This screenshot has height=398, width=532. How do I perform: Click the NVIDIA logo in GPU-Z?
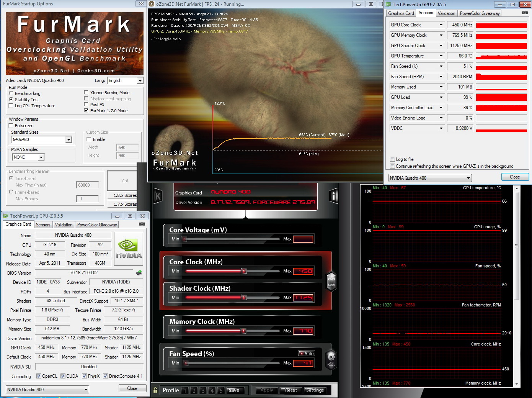click(x=129, y=249)
